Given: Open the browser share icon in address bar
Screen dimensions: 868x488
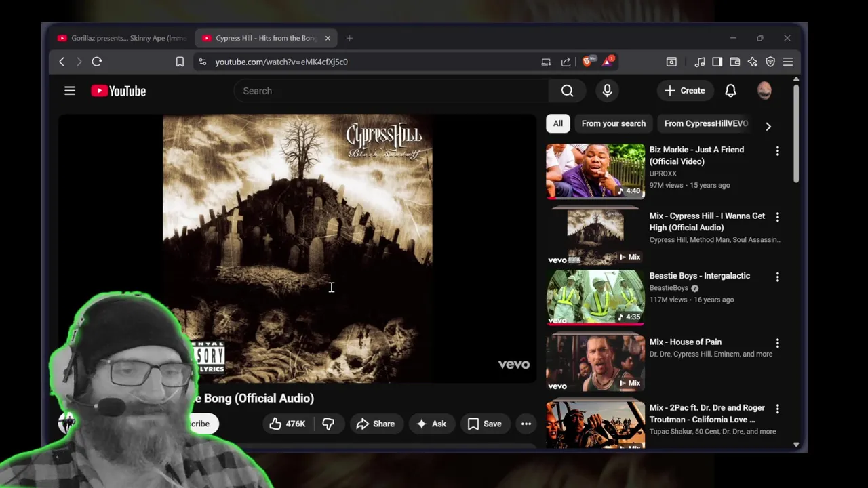Looking at the screenshot, I should click(x=566, y=62).
